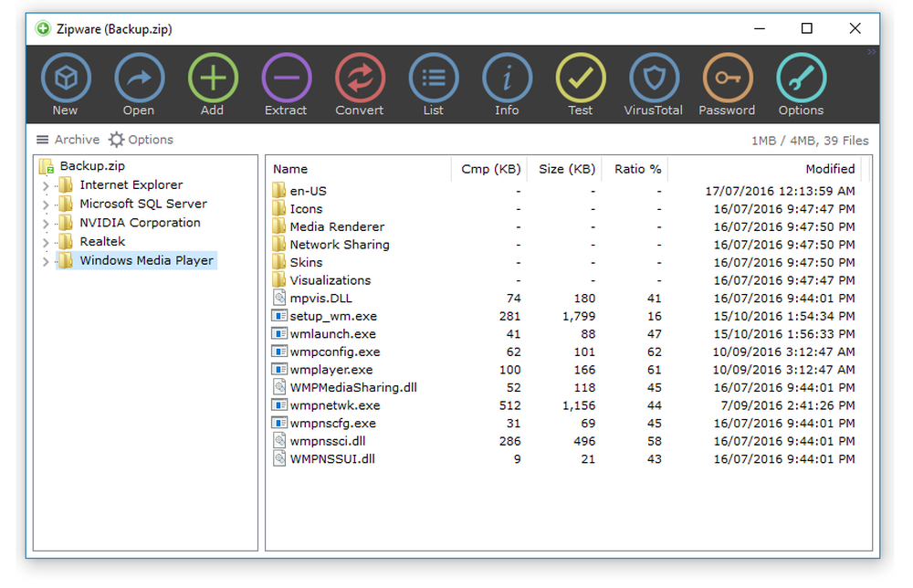Screen dimensions: 913x588
Task: Select Backup.zip root in the tree
Action: 82,166
